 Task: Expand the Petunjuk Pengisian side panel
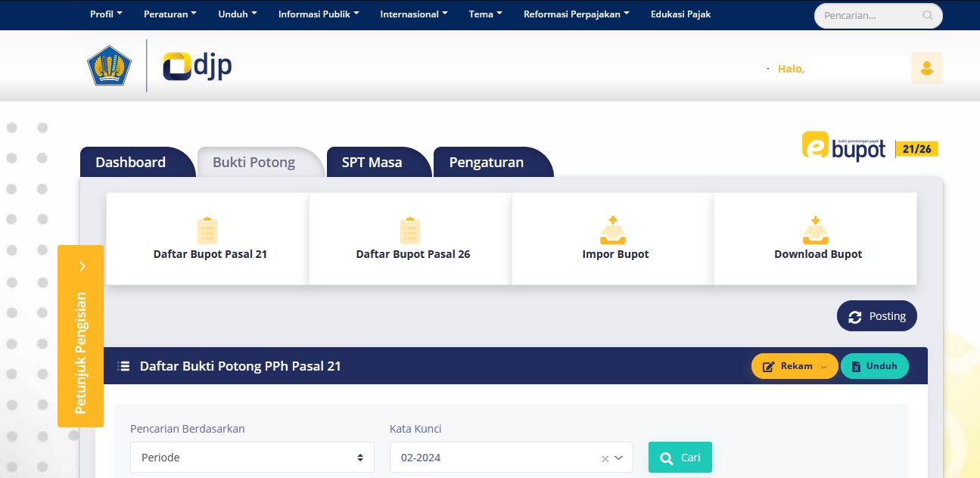[x=82, y=266]
